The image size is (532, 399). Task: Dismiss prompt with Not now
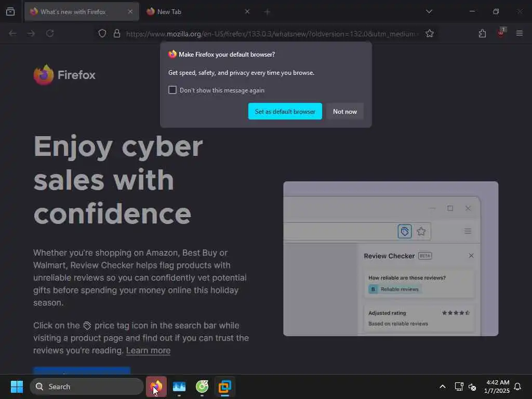pyautogui.click(x=345, y=111)
